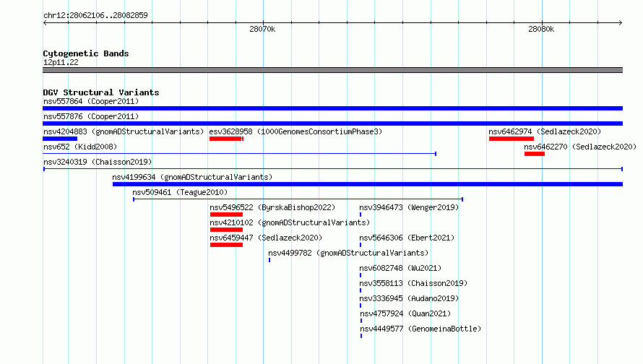Open nsv4499782 (gnomADStructuralVariants) label
Viewport: 643px width, 364px height.
348,253
